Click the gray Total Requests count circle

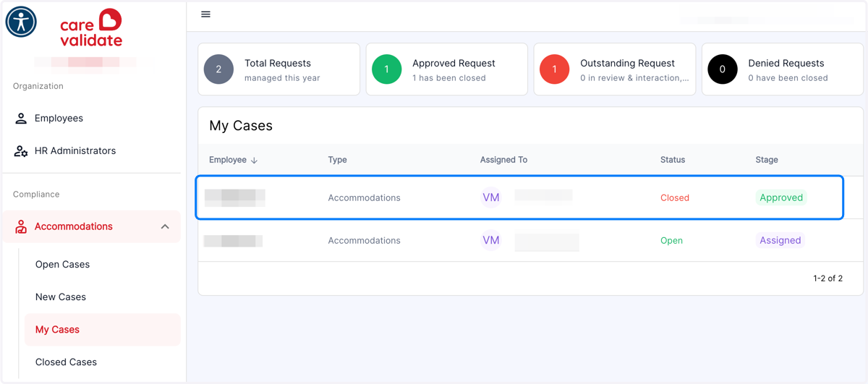[218, 69]
